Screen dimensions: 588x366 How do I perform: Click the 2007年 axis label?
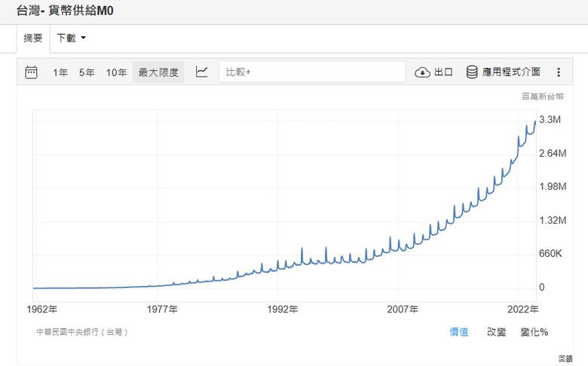403,310
